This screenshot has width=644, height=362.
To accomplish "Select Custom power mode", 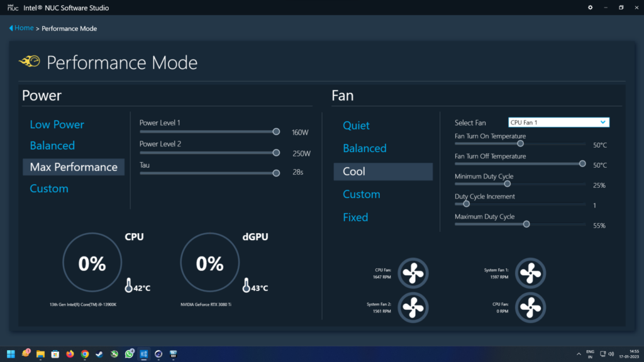I will 49,189.
